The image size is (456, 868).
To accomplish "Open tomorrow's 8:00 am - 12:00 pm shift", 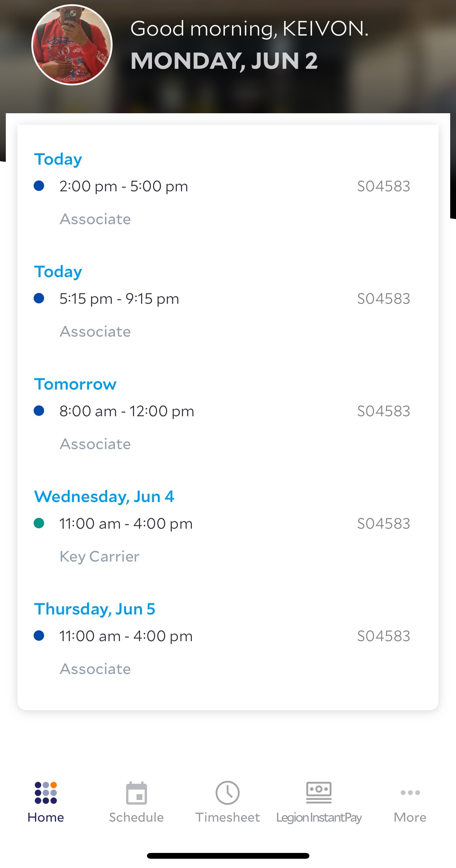I will pyautogui.click(x=127, y=411).
